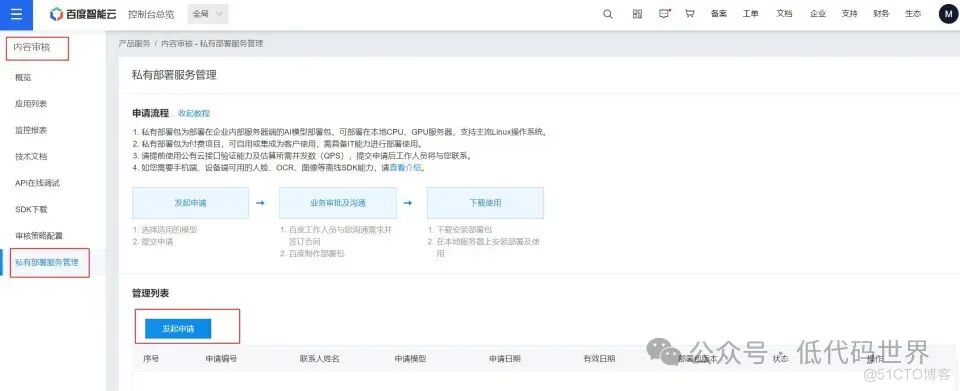Open 支持 in the top menu

click(849, 14)
